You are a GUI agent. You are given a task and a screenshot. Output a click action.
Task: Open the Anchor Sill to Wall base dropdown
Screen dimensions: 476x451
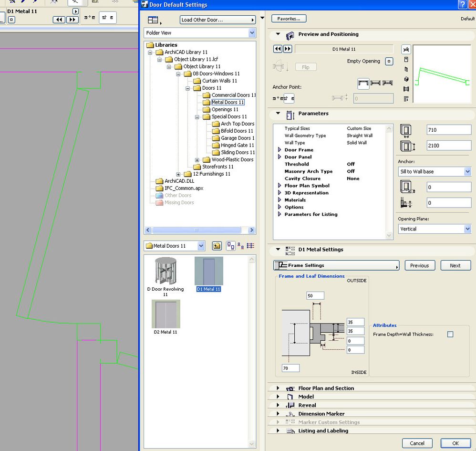coord(434,172)
